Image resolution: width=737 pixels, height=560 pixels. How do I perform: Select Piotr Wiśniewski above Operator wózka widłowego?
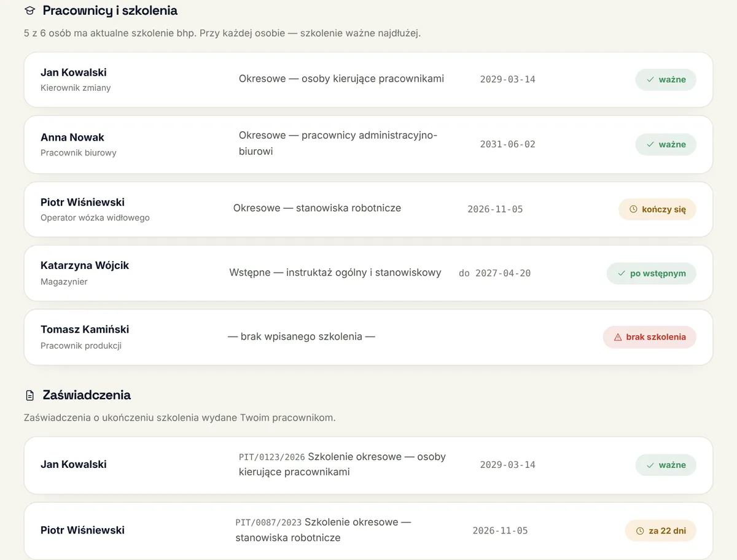(82, 202)
